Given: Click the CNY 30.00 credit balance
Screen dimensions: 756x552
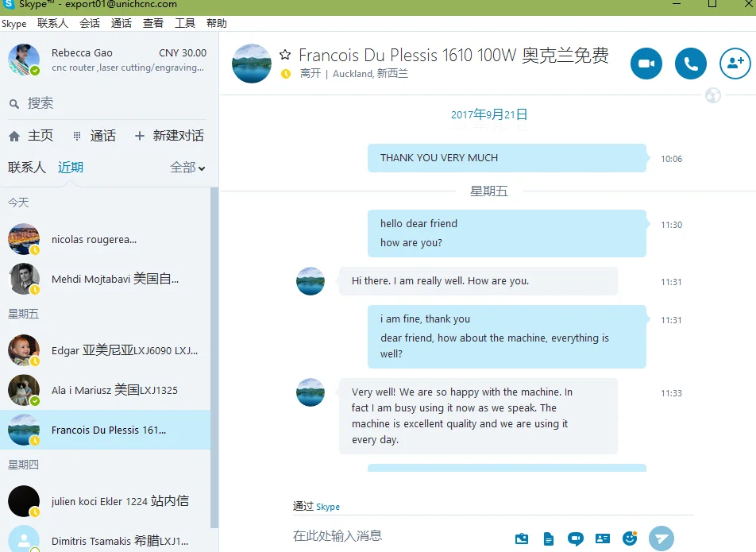Looking at the screenshot, I should coord(183,53).
